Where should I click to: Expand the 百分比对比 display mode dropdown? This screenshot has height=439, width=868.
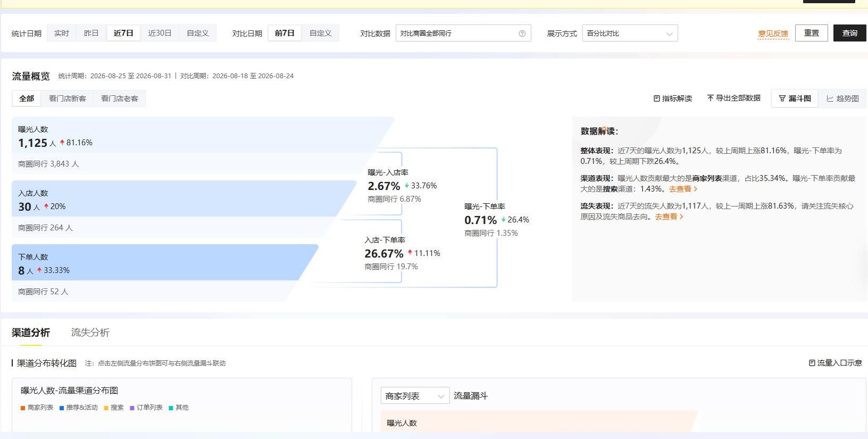tap(630, 33)
